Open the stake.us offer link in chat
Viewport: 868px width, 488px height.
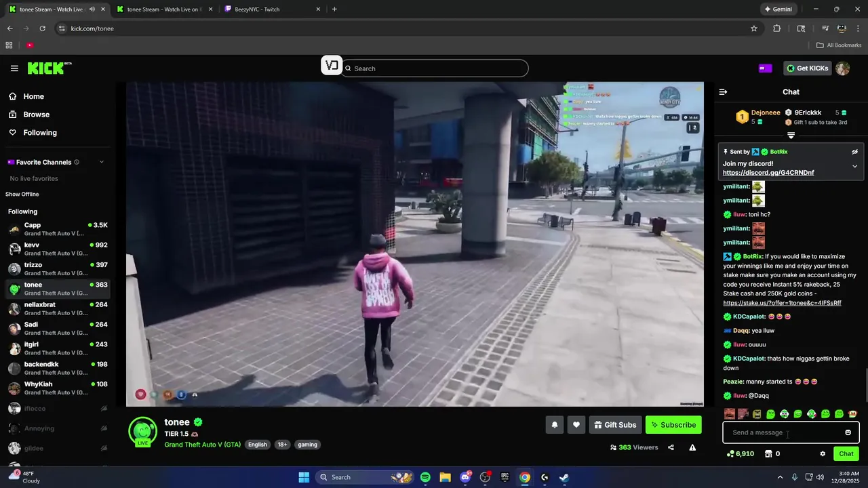[x=782, y=303]
